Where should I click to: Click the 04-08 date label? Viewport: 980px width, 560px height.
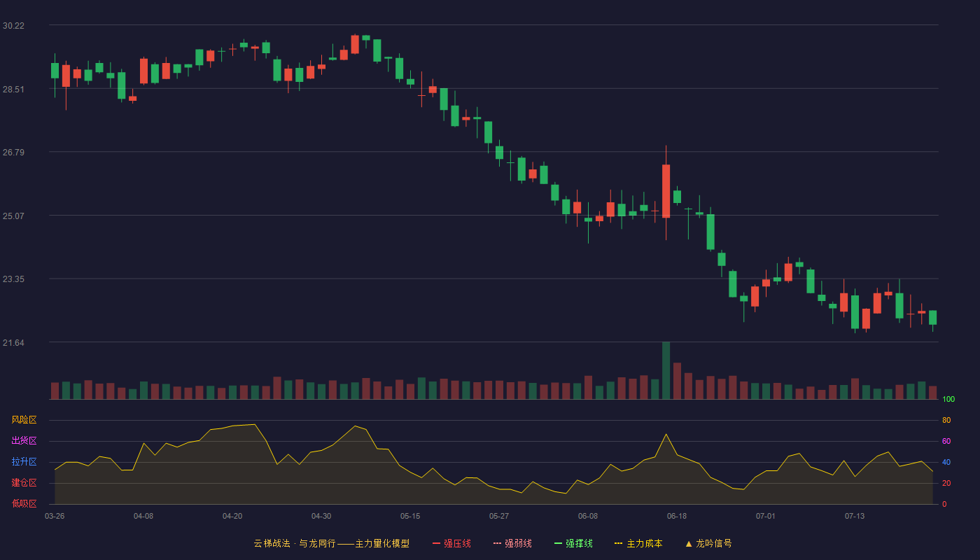(143, 516)
